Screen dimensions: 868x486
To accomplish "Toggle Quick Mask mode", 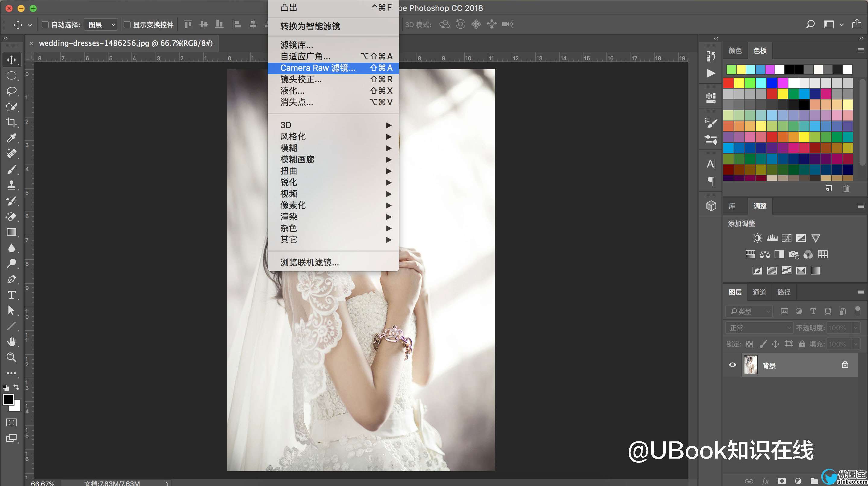I will tap(11, 422).
